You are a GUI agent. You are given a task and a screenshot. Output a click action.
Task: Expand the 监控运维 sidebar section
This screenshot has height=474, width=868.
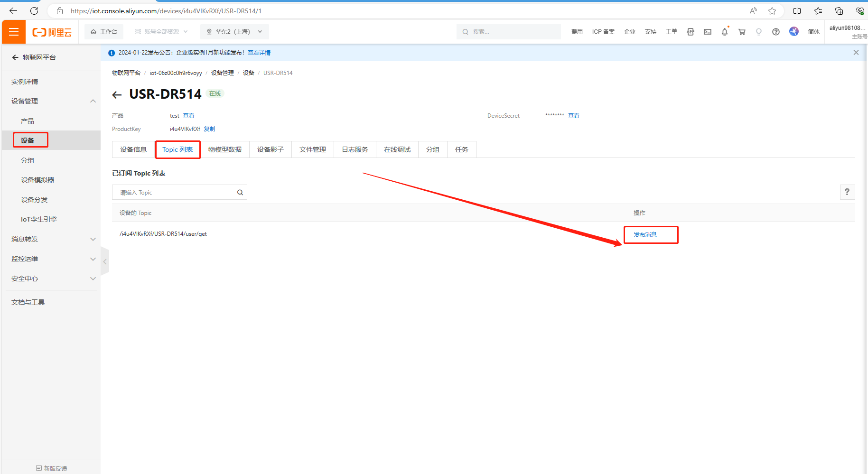point(93,259)
